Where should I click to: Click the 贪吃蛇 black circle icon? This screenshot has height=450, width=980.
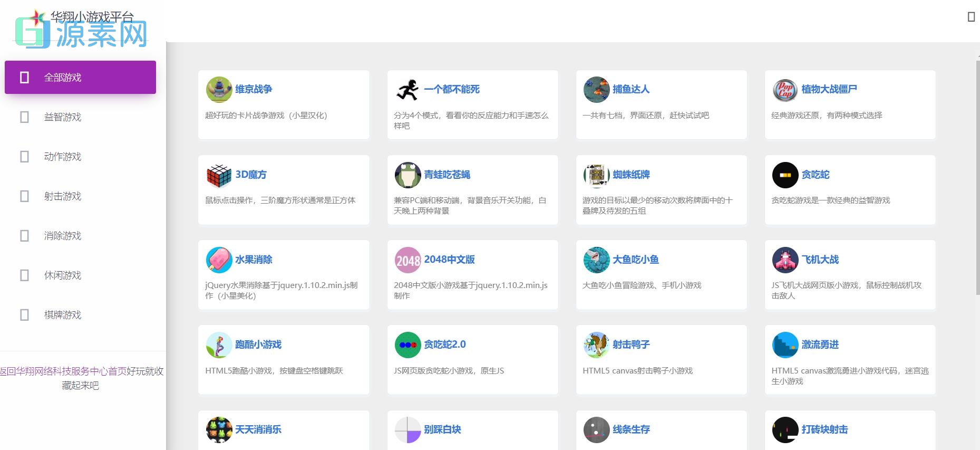click(x=785, y=175)
